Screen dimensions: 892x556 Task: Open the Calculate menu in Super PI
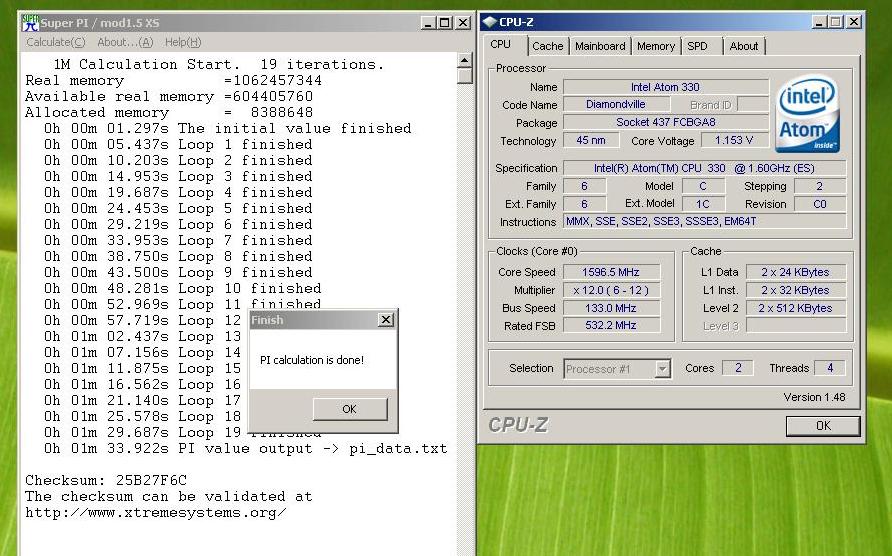pyautogui.click(x=55, y=42)
